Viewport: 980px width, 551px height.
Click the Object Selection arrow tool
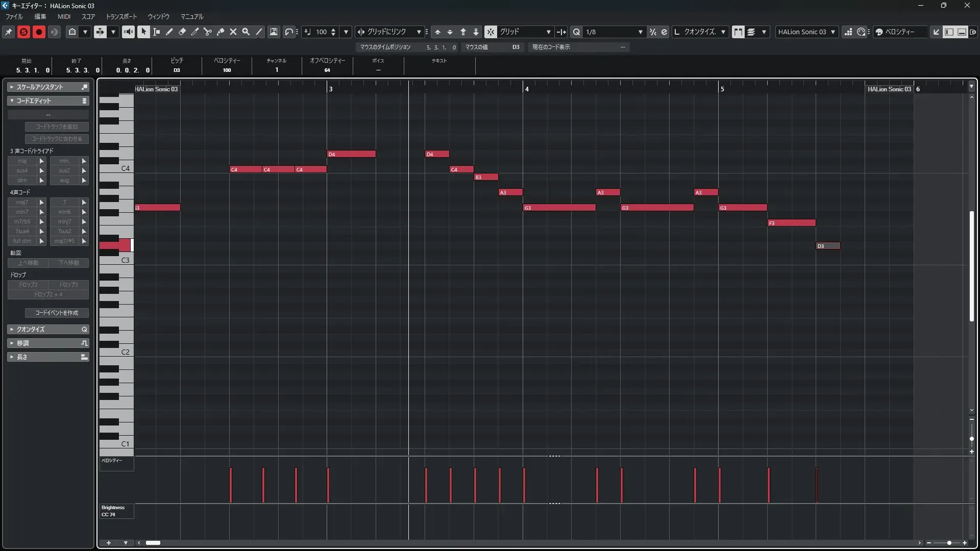(x=143, y=32)
